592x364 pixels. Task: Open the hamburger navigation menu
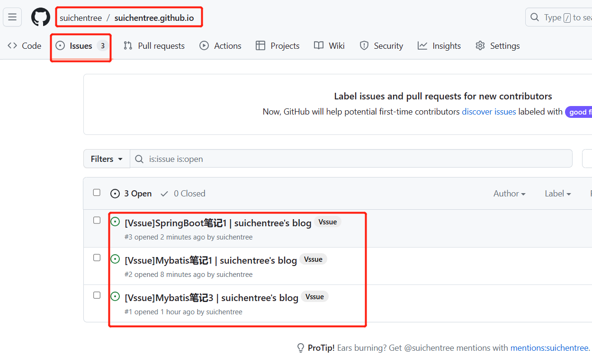pyautogui.click(x=12, y=18)
